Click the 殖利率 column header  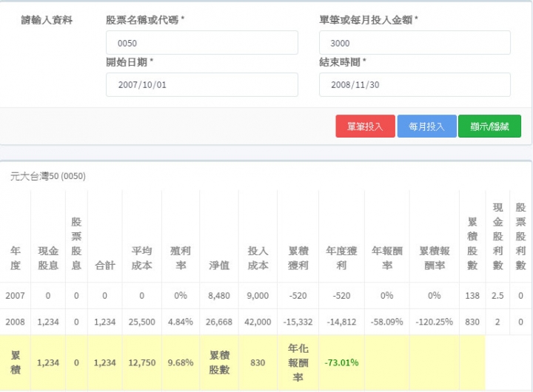point(181,258)
